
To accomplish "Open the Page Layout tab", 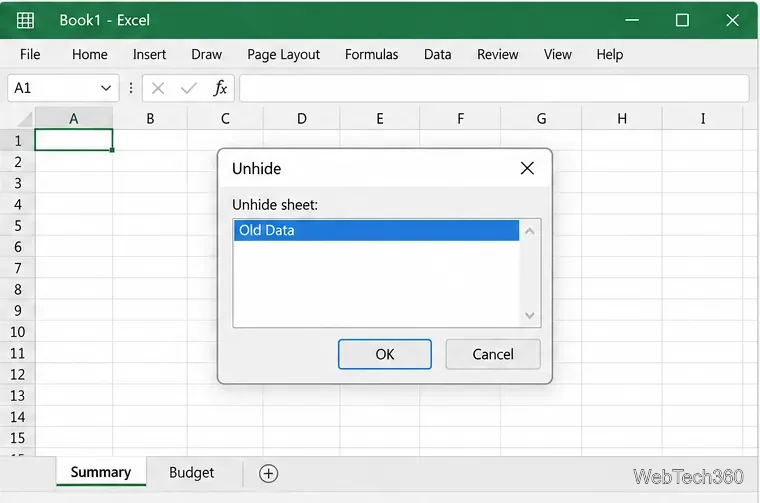I will coord(284,54).
